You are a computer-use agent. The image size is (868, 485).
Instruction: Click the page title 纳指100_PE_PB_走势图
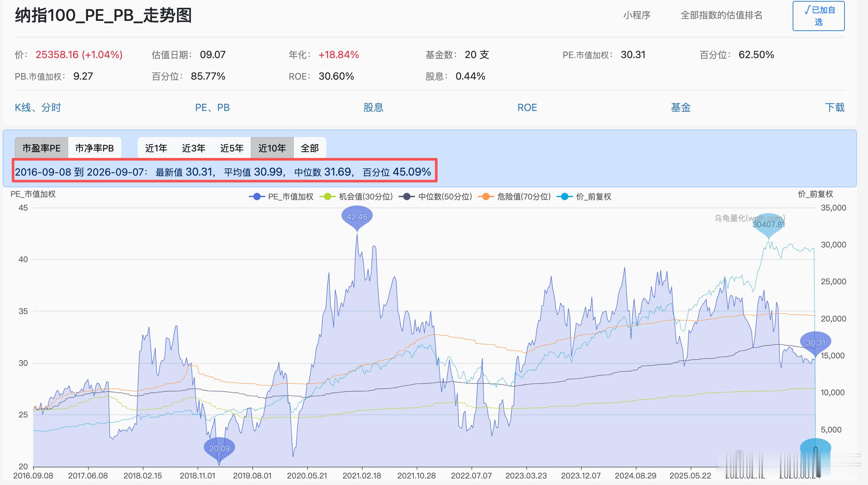point(103,16)
